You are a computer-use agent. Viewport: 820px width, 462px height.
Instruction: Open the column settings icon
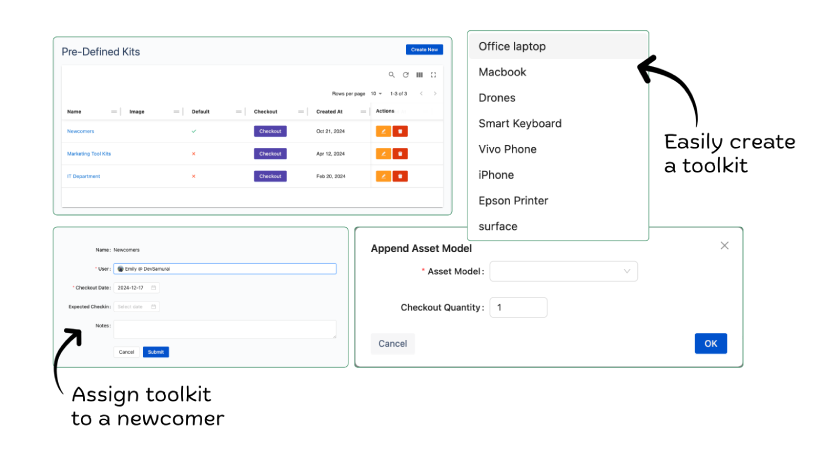click(419, 75)
